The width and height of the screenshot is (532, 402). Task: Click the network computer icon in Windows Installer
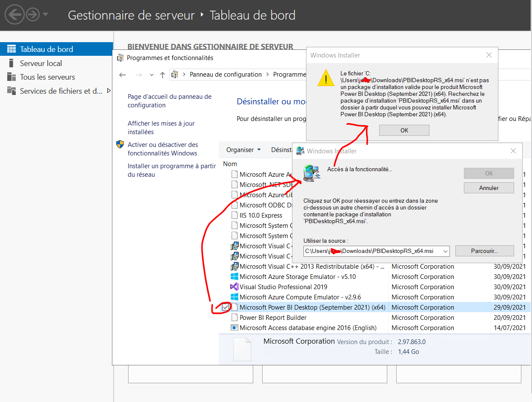coord(312,173)
